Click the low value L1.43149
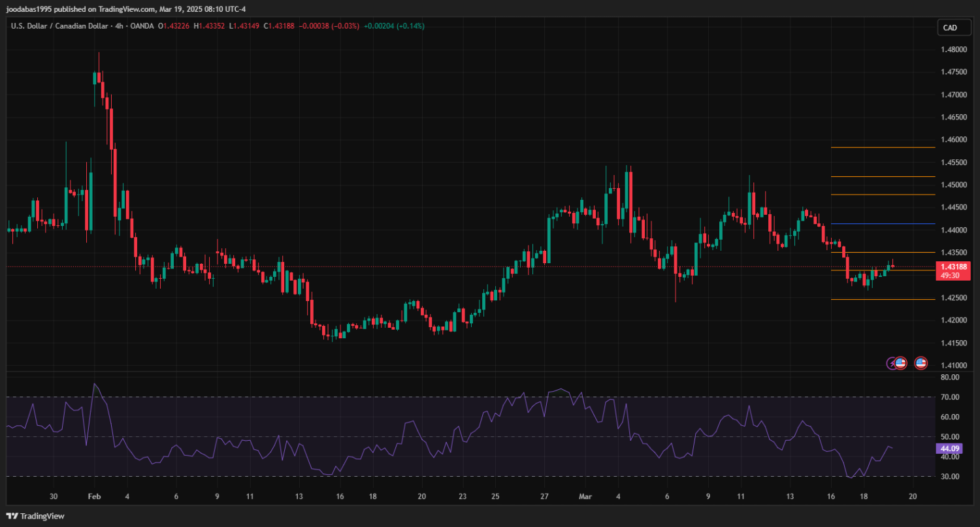The width and height of the screenshot is (980, 527). [244, 26]
